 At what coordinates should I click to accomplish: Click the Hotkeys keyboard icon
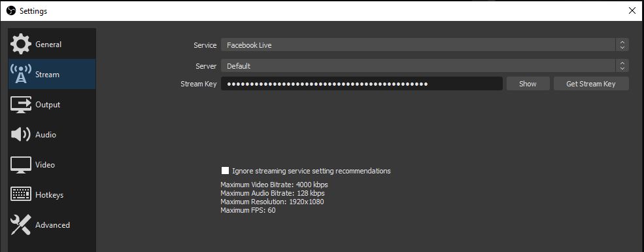coord(20,194)
